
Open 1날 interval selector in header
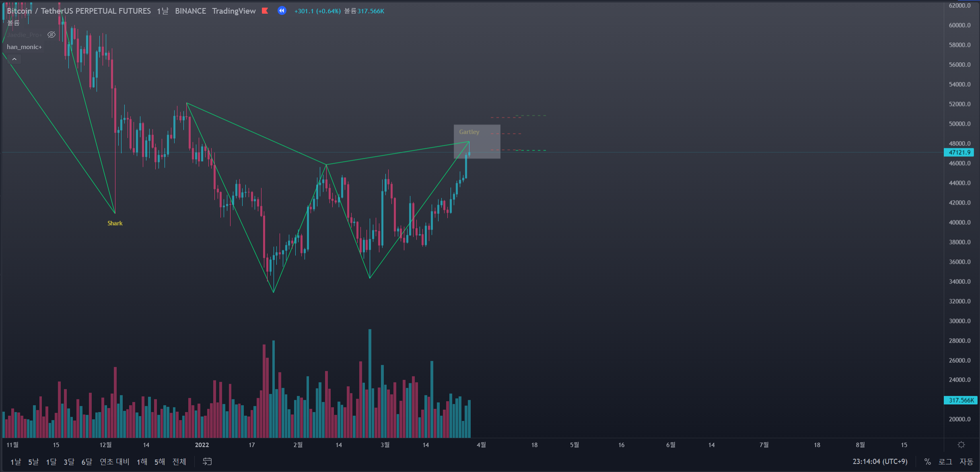(x=163, y=11)
